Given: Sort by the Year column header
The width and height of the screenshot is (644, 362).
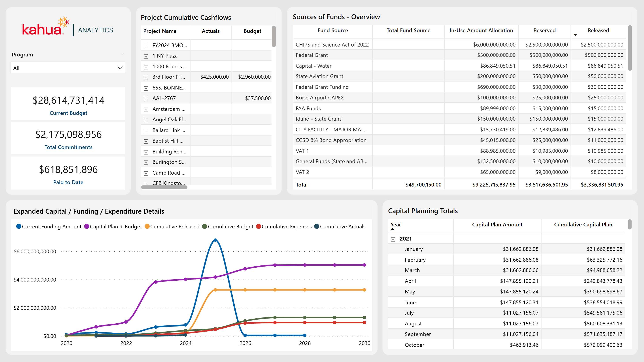Looking at the screenshot, I should [395, 225].
